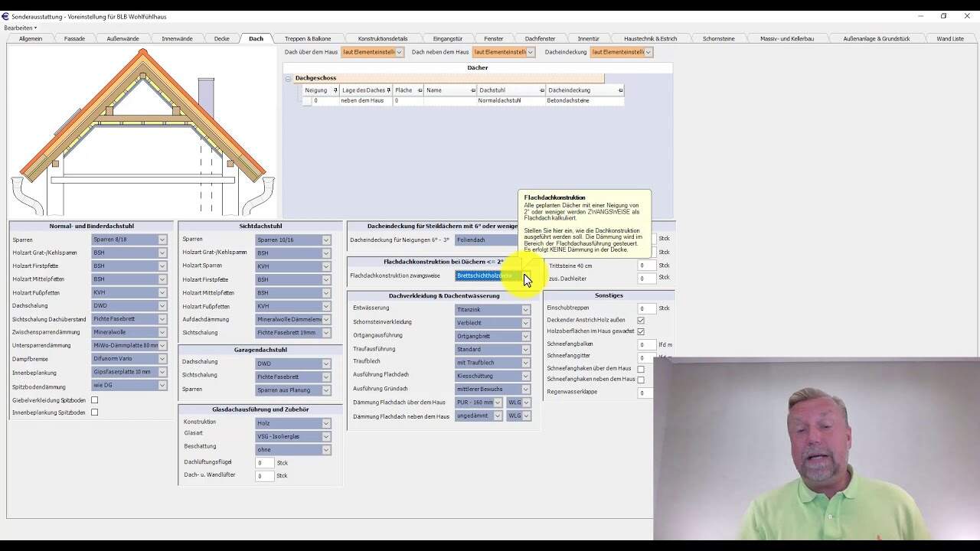Open the Dach neben dem Haus dropdown

(x=503, y=52)
